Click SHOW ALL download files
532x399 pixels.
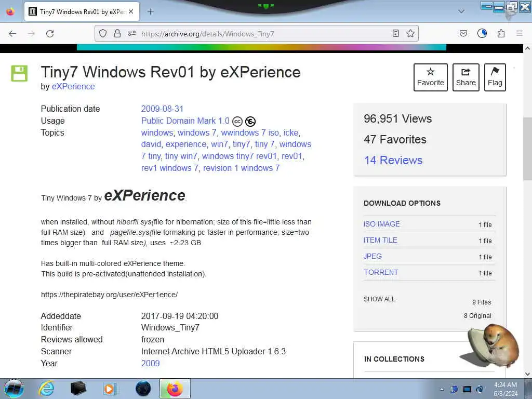[x=379, y=299]
